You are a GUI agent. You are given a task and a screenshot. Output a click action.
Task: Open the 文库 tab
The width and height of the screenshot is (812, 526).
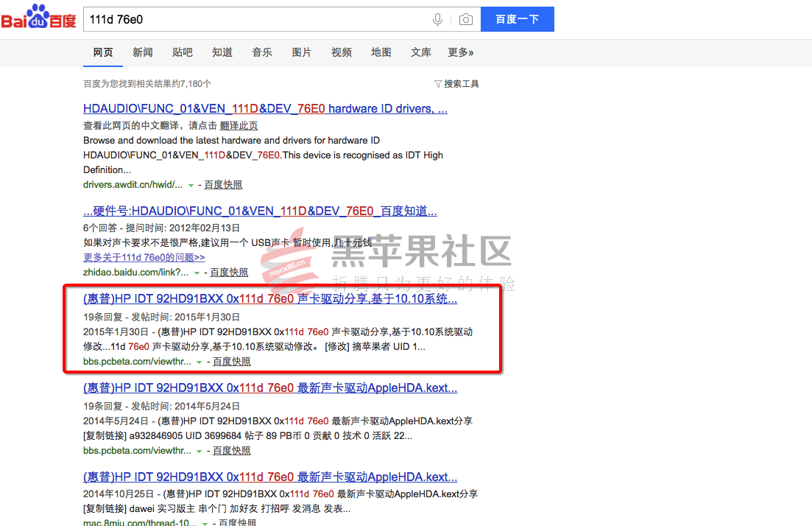[x=421, y=52]
